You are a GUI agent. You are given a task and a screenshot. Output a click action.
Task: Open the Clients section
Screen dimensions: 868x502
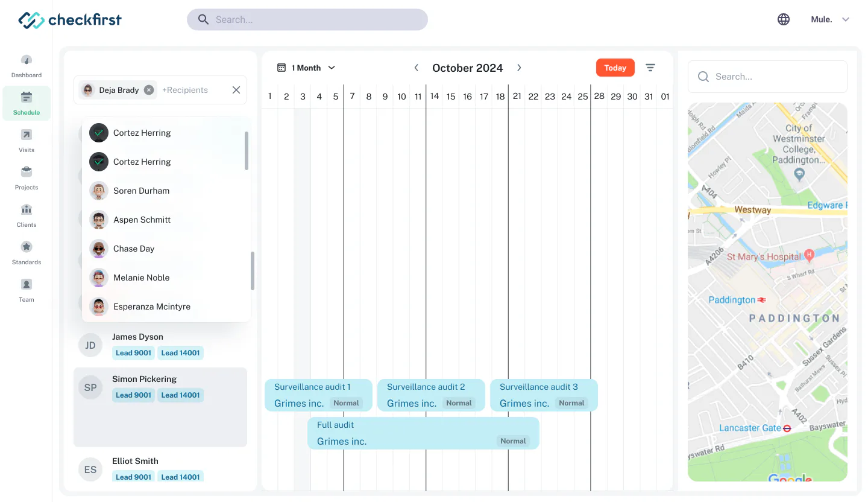[27, 216]
